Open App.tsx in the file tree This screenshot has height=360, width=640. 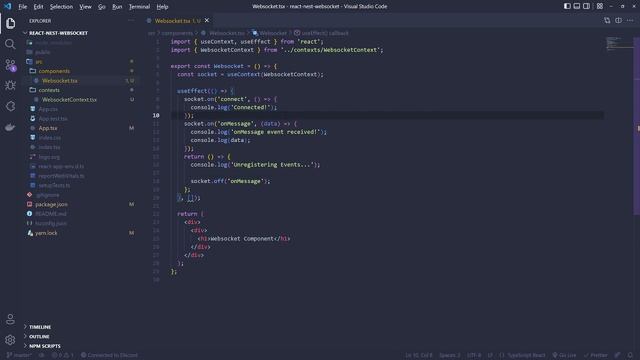click(48, 128)
